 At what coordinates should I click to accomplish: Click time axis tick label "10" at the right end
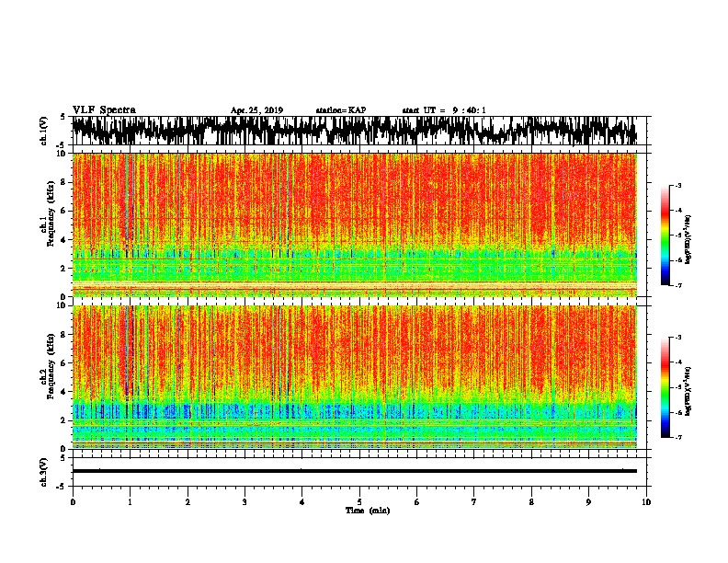(x=646, y=502)
